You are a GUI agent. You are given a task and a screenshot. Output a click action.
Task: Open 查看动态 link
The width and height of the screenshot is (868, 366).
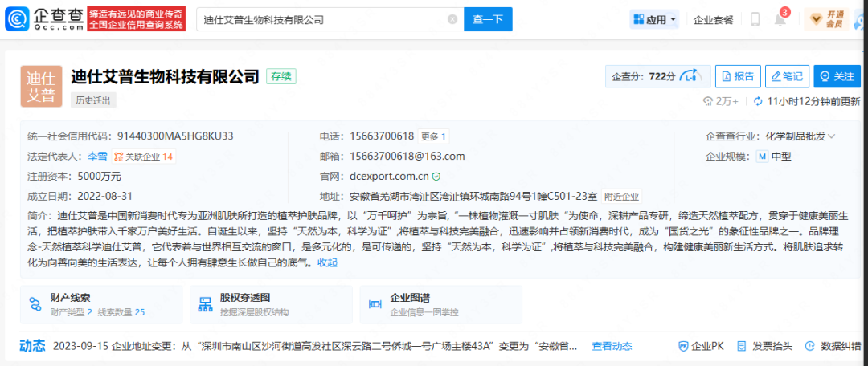pos(612,347)
